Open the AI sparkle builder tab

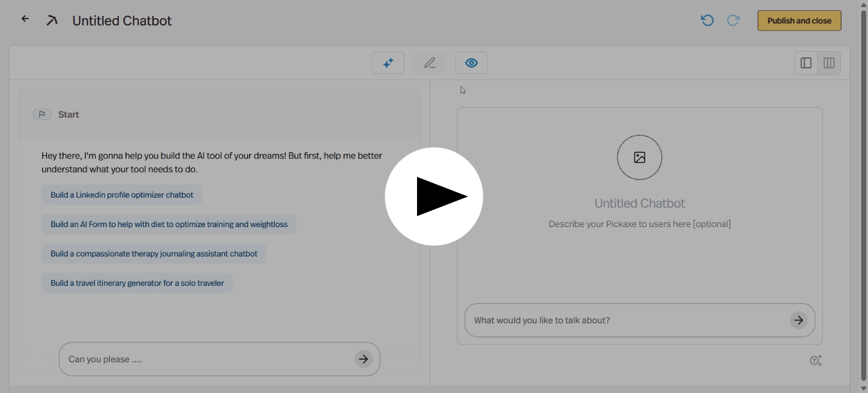coord(388,63)
